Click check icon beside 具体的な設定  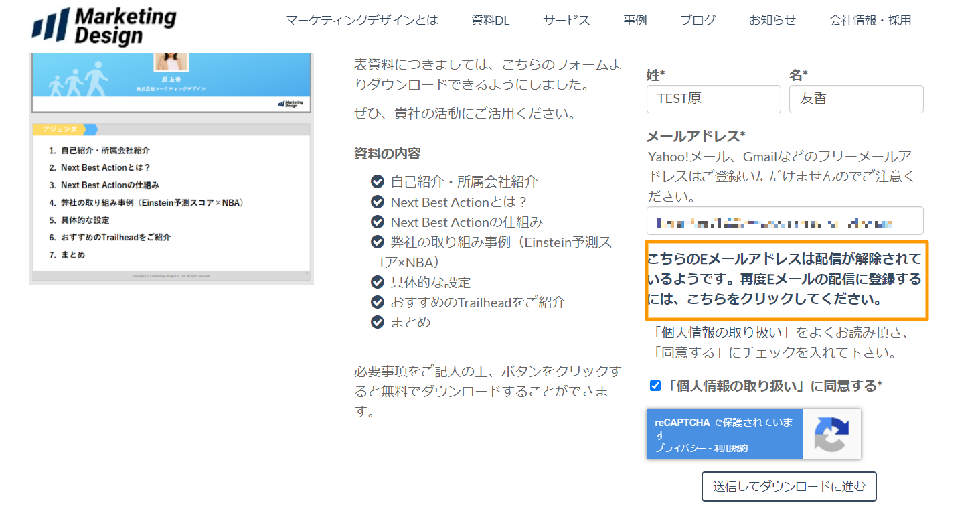(378, 282)
